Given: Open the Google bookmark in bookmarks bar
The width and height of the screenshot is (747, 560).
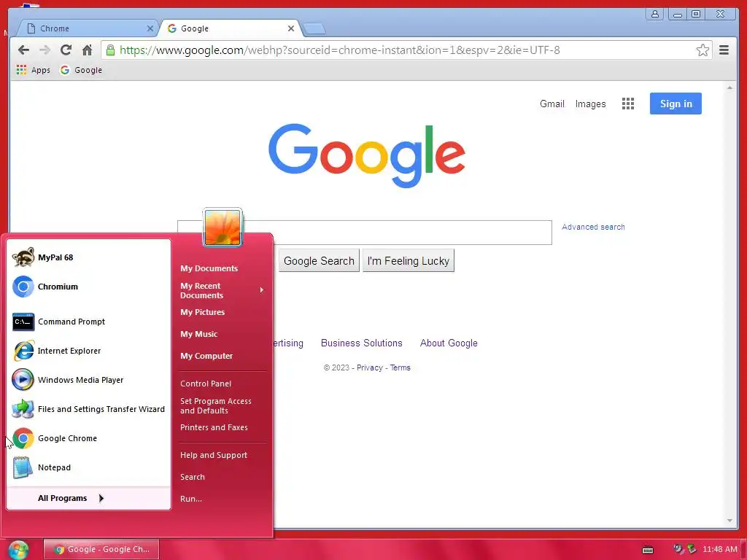Looking at the screenshot, I should tap(81, 70).
